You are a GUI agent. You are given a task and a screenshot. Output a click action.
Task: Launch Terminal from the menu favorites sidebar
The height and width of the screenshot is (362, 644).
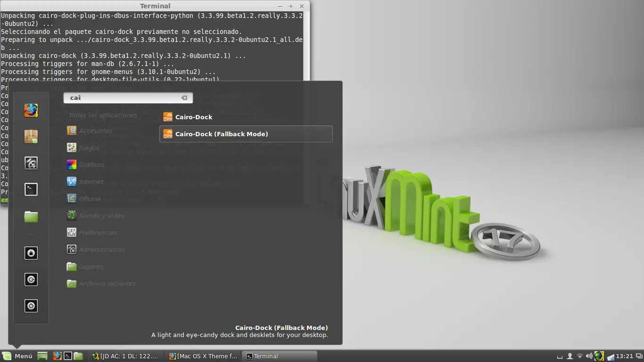click(31, 189)
